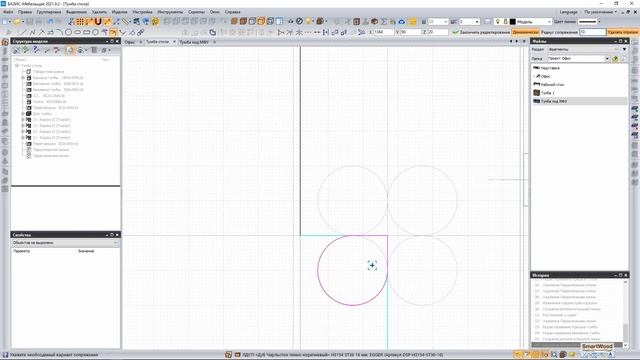The width and height of the screenshot is (640, 360).
Task: Click the undo arrow icon
Action: pyautogui.click(x=50, y=21)
